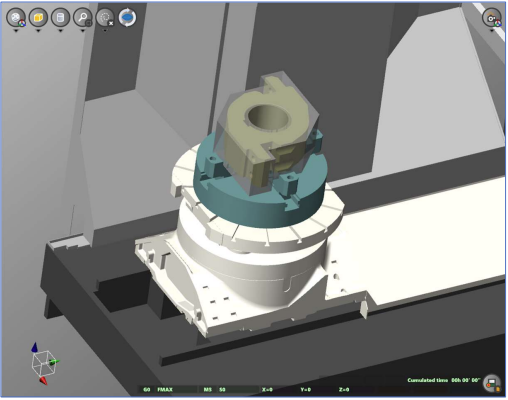Expand arrow under camera settings icon
Viewport: 508px width, 400px height.
(x=492, y=31)
